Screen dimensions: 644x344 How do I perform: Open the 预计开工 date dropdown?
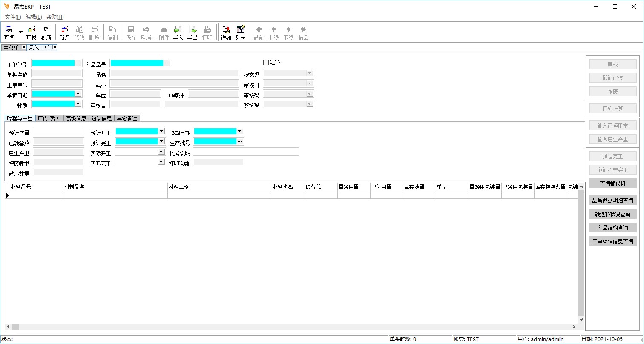(161, 131)
